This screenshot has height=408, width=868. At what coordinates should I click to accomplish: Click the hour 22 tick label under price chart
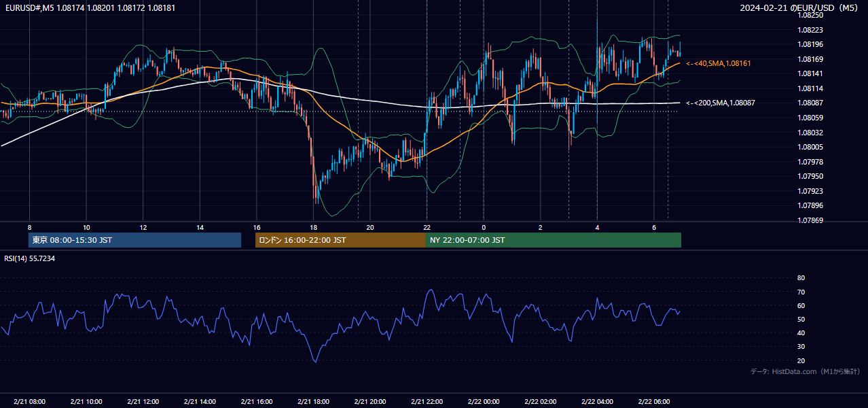click(427, 227)
